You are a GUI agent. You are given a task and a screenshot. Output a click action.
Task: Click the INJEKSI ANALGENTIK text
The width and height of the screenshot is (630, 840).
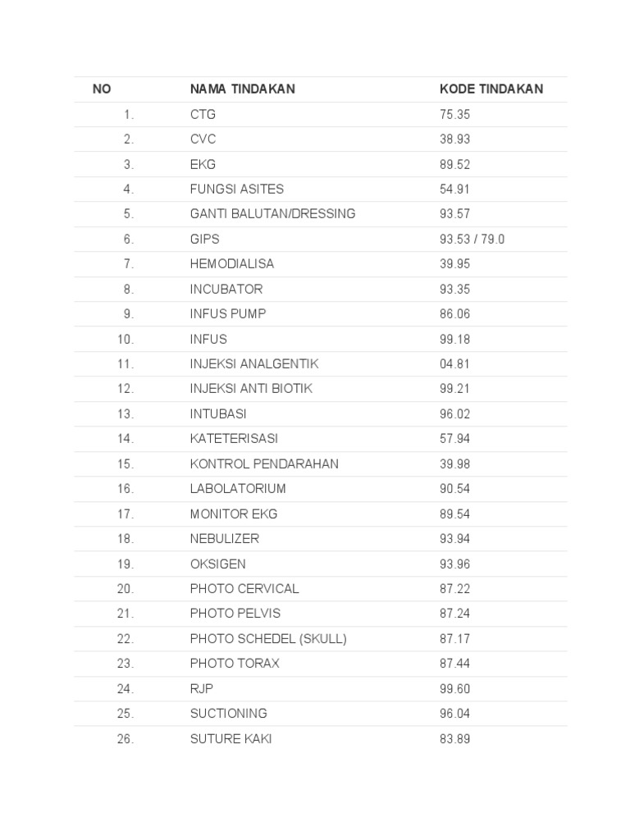click(254, 363)
